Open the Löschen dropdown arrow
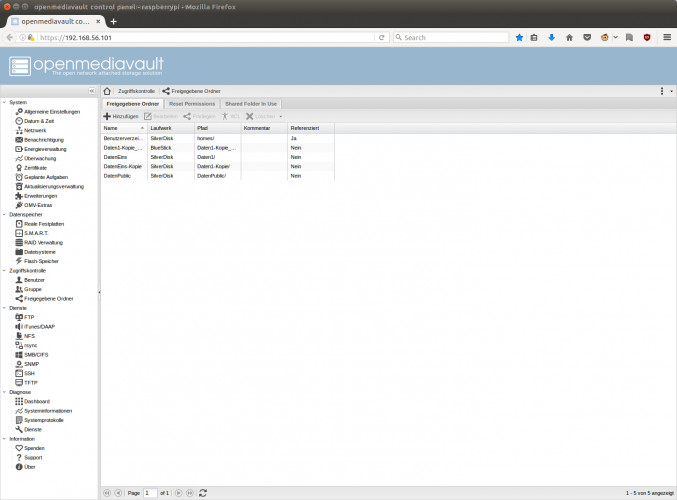 (281, 117)
